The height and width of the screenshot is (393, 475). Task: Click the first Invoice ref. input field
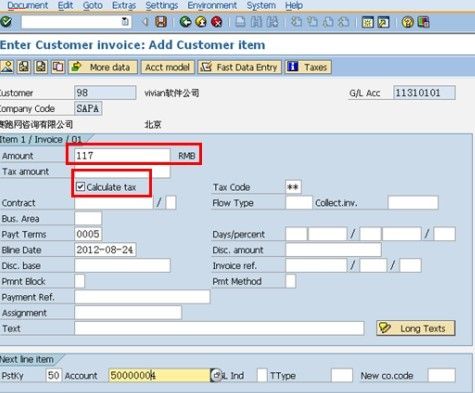click(x=316, y=265)
